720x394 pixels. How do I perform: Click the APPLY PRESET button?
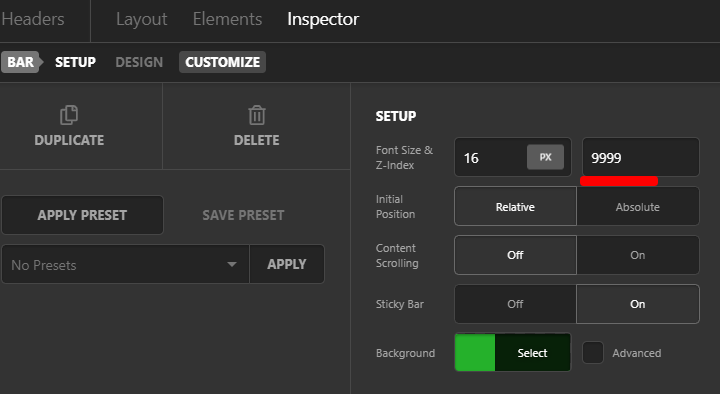pos(82,215)
